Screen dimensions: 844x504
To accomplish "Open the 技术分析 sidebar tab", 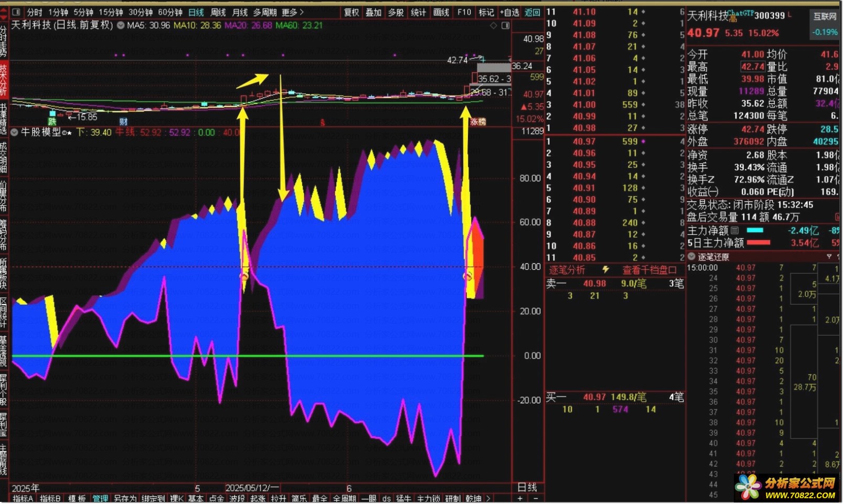I will click(x=4, y=80).
